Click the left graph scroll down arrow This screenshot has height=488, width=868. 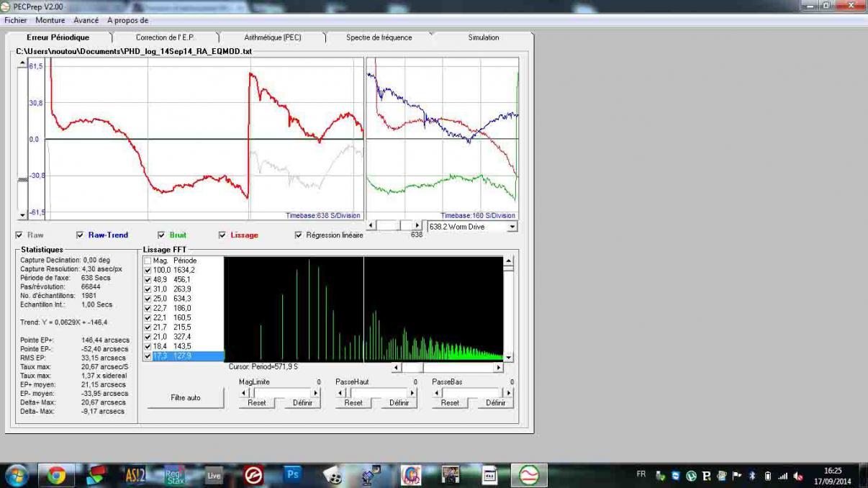(22, 214)
